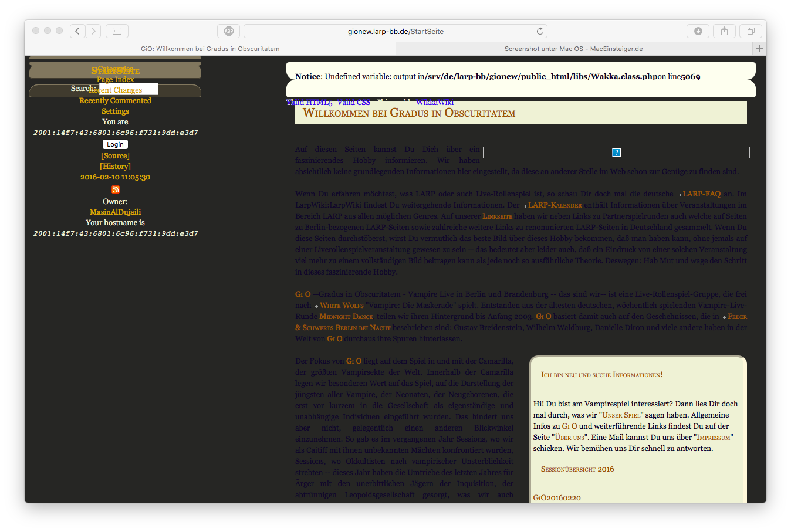
Task: Go back with Safari's back arrow
Action: pyautogui.click(x=77, y=31)
